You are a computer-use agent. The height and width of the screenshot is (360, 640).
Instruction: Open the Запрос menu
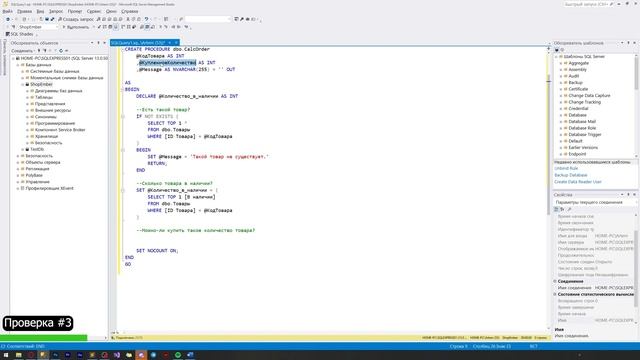[56, 11]
